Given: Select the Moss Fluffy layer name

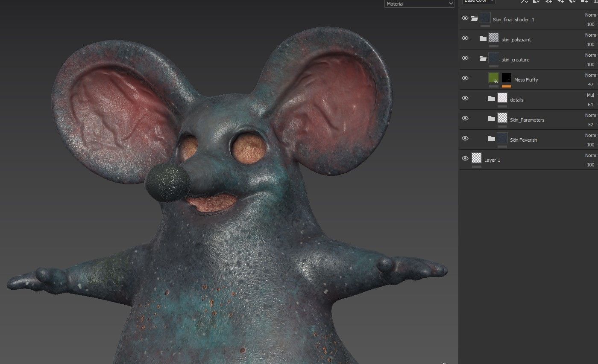Looking at the screenshot, I should (526, 80).
